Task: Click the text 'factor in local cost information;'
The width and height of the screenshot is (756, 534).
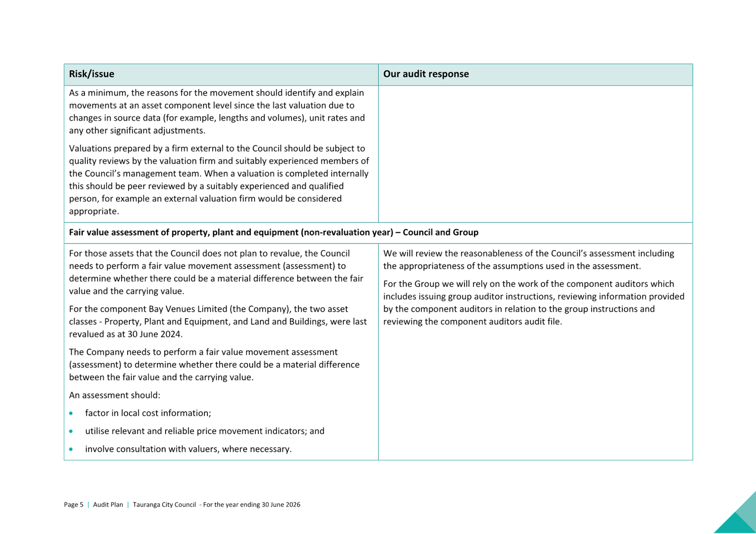Action: click(x=148, y=413)
